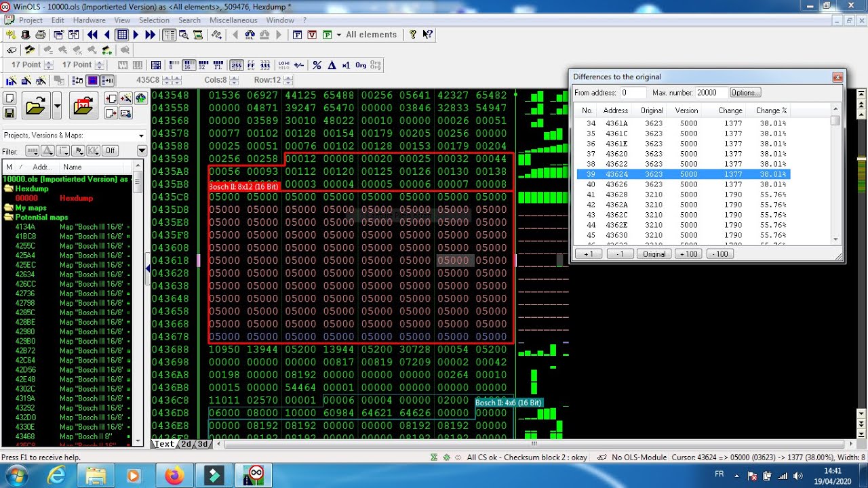
Task: Toggle binary 111 number display
Action: (265, 65)
